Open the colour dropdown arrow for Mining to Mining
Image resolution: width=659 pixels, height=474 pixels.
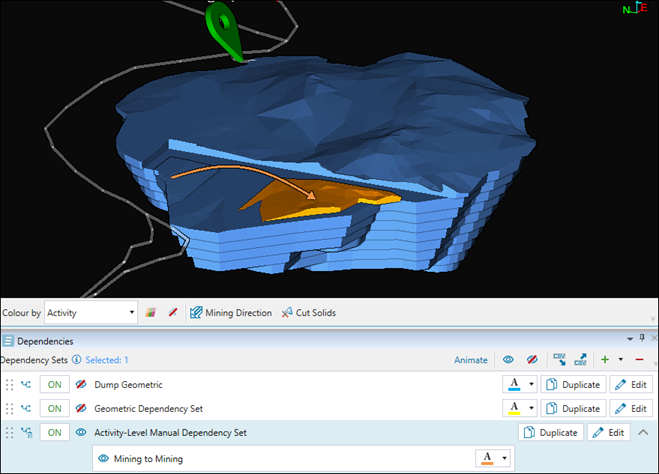click(x=504, y=458)
